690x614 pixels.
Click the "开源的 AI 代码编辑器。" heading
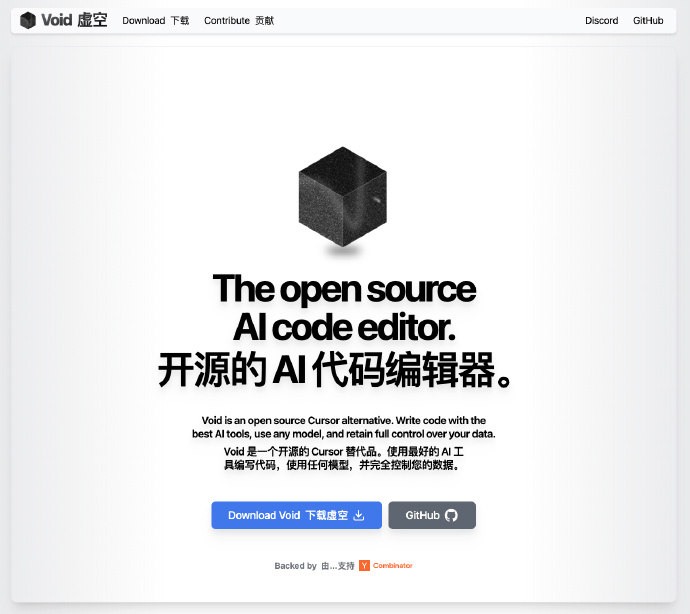click(x=335, y=369)
